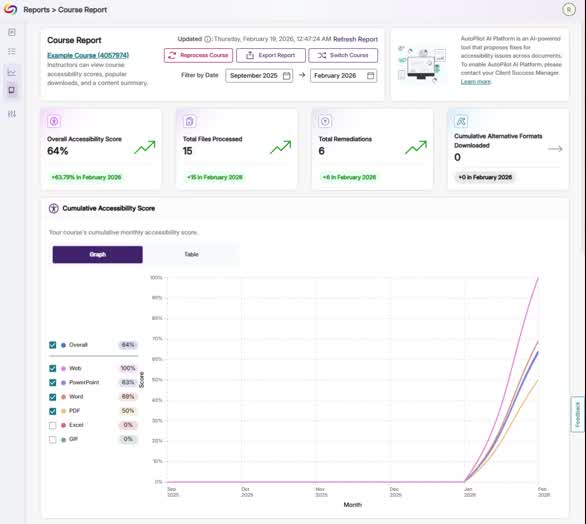The image size is (586, 524).
Task: Check the Excel series checkbox
Action: click(x=53, y=425)
